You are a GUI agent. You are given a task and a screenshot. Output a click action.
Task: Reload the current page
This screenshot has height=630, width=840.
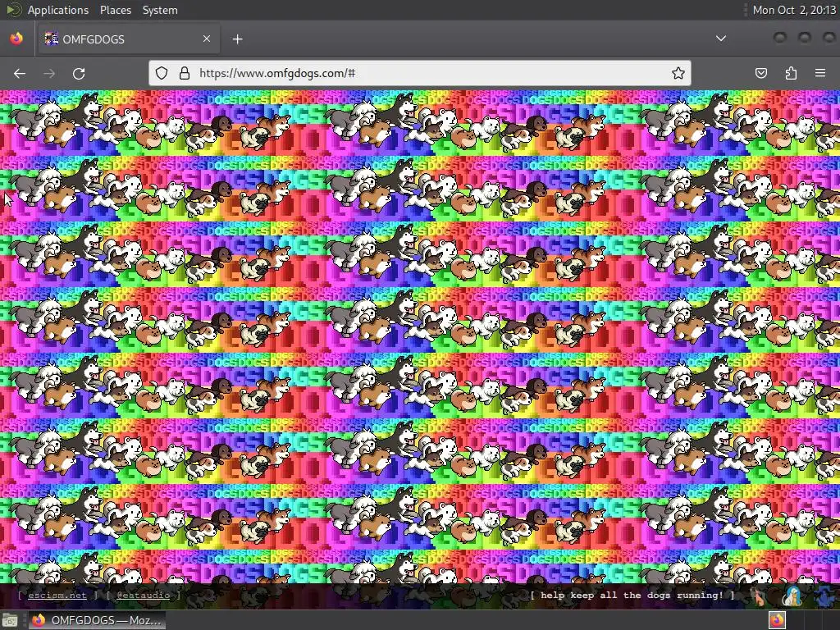coord(79,73)
